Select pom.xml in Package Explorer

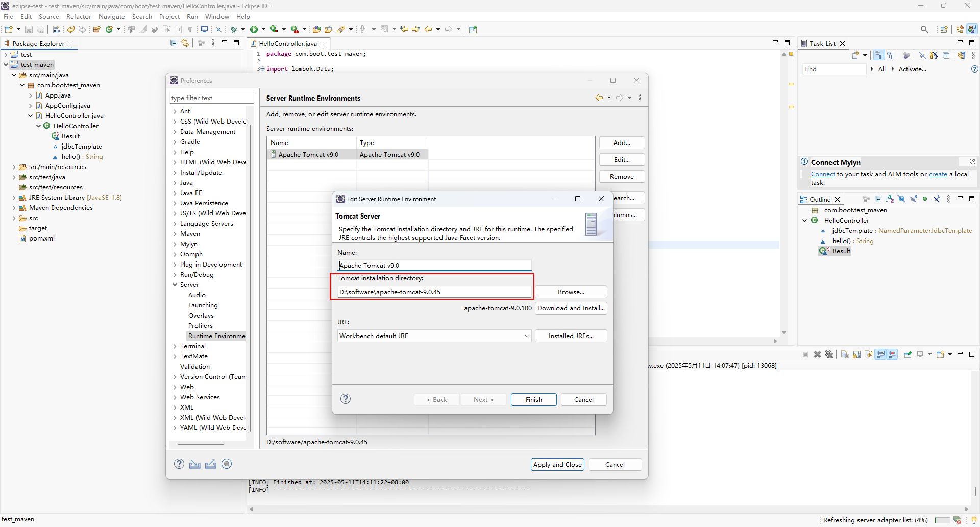tap(42, 238)
